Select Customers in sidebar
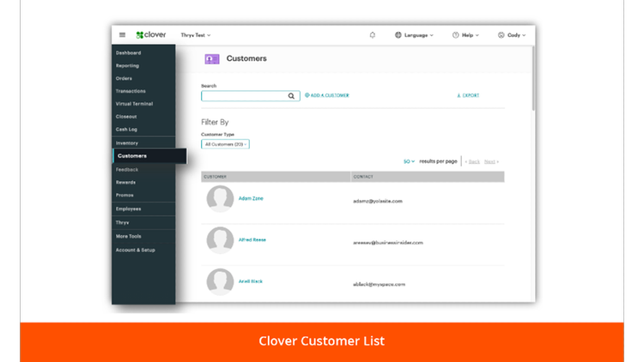 149,156
